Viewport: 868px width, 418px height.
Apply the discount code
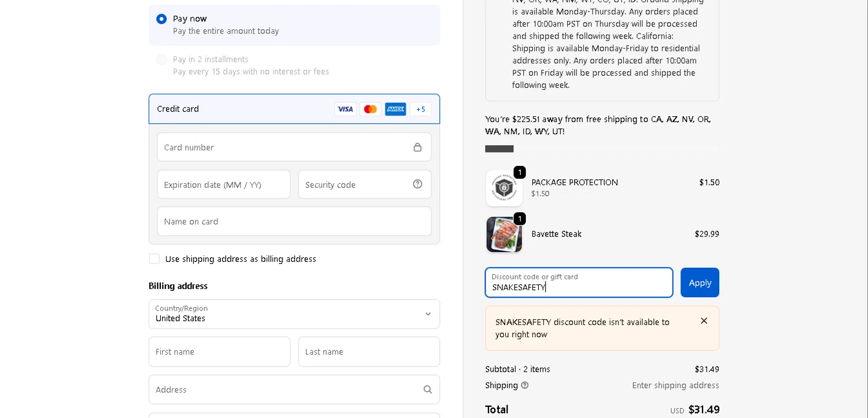pyautogui.click(x=700, y=283)
